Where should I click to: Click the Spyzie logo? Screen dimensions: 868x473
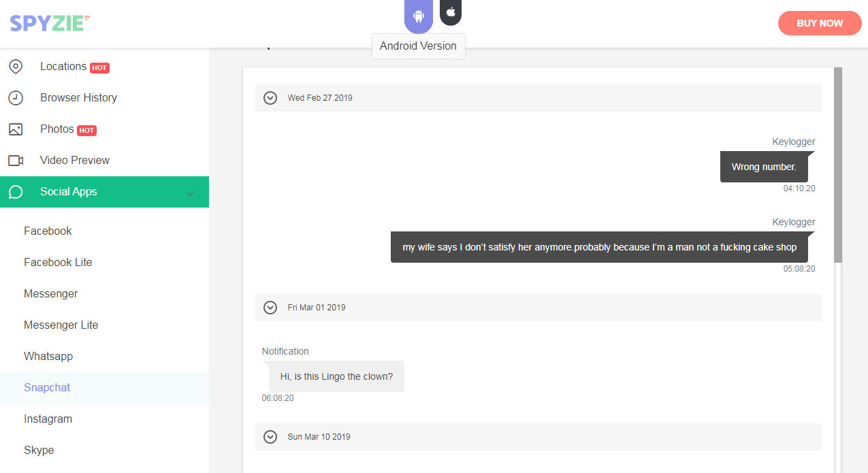[50, 23]
